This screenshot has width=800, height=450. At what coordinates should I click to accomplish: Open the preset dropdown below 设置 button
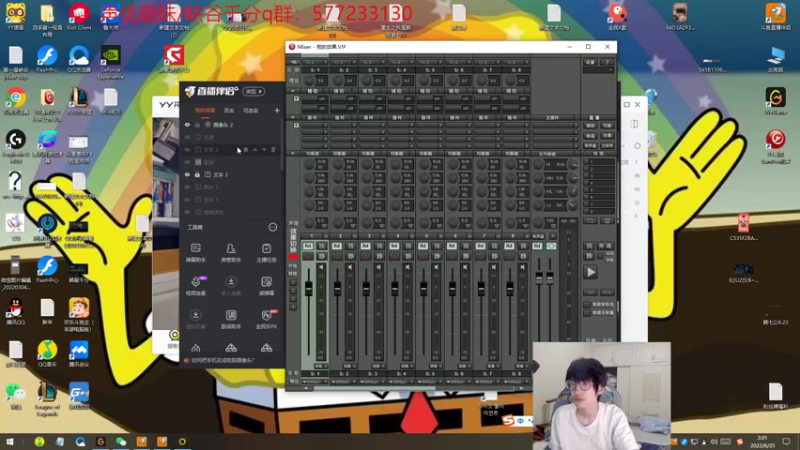[598, 69]
